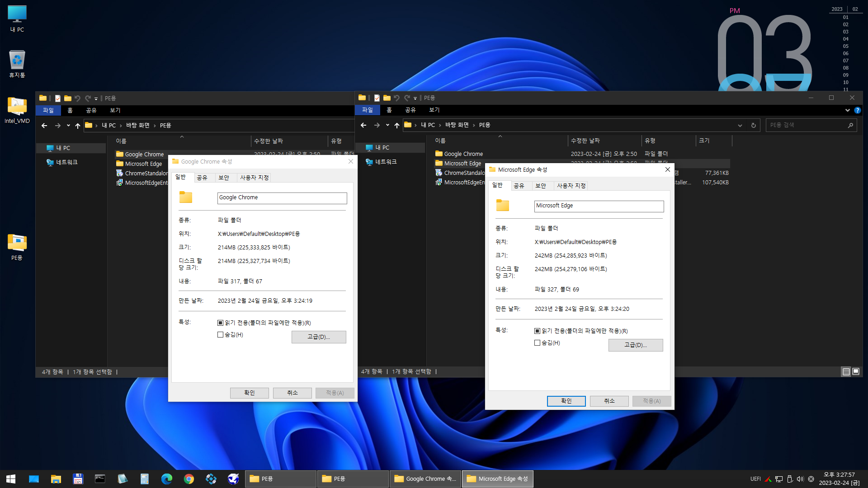Switch to details view in right window
Viewport: 868px width, 488px height.
(x=846, y=371)
